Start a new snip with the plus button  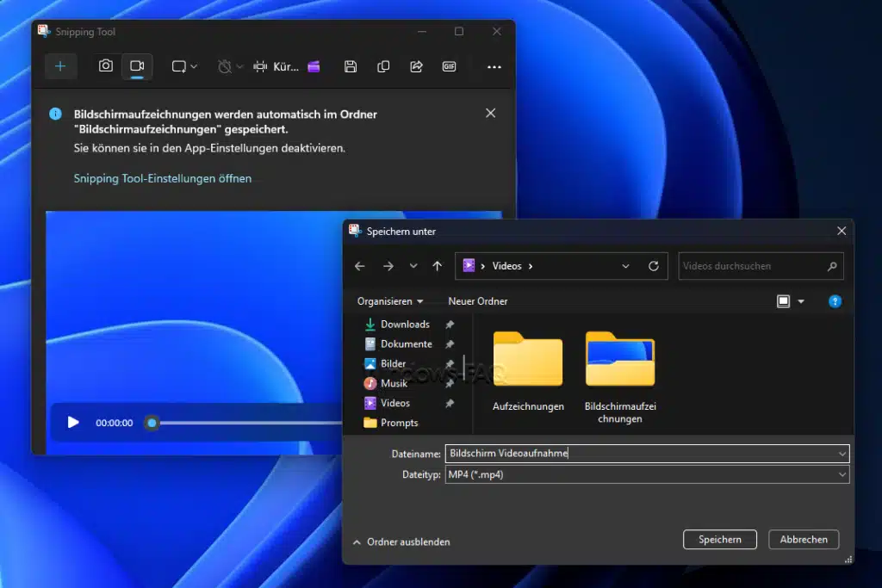[x=60, y=66]
